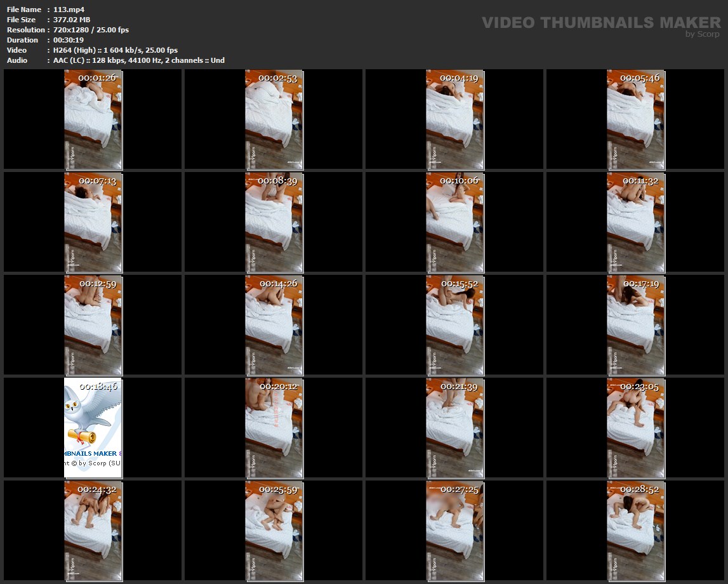Select the 00:10:06 thumbnail
Viewport: 728px width, 584px height.
(x=454, y=222)
